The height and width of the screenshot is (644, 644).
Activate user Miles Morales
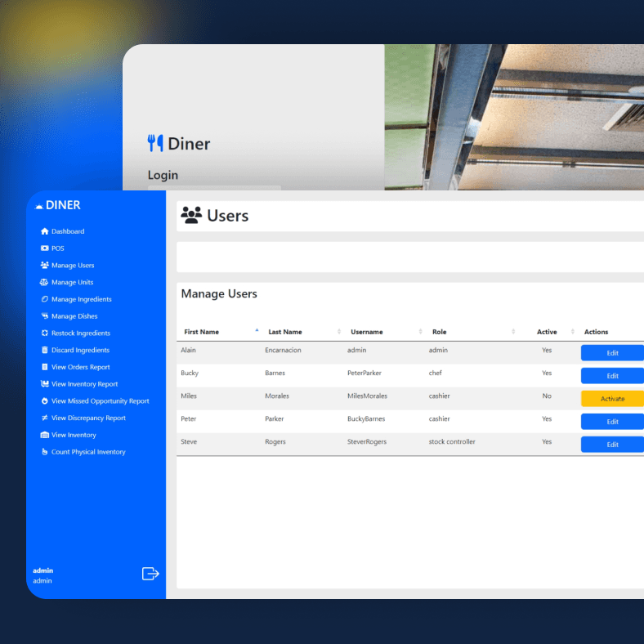click(612, 399)
